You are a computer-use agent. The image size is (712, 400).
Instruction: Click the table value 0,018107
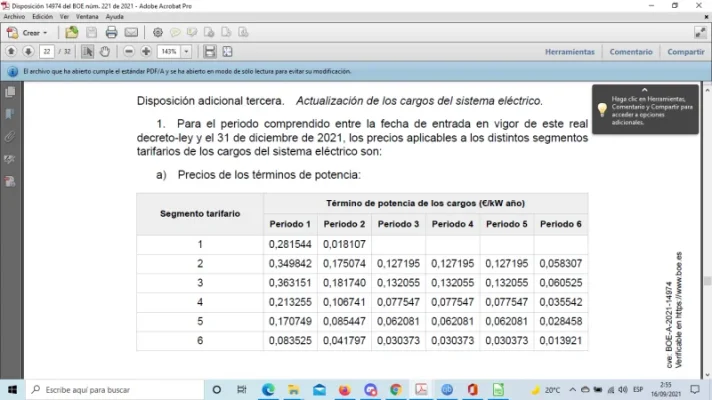point(344,244)
